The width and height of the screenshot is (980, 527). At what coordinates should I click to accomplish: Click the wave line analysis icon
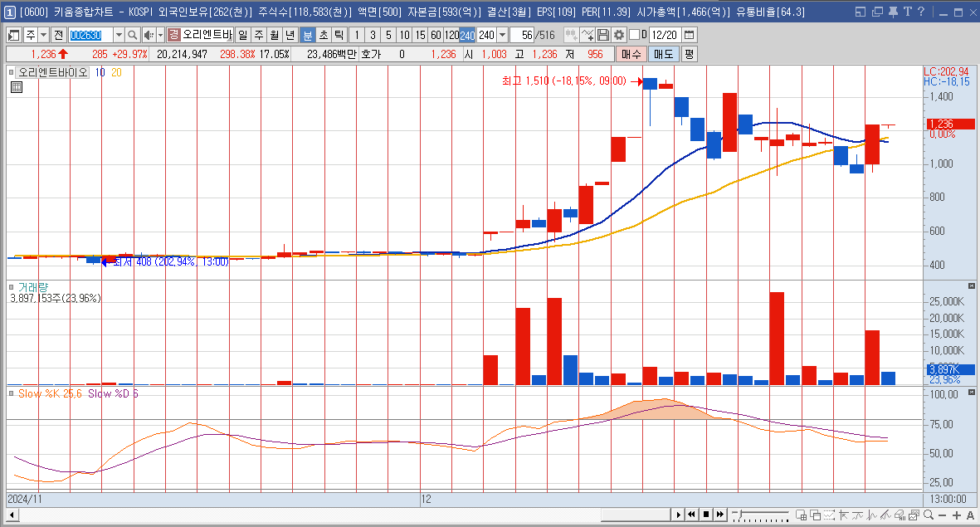[857, 515]
